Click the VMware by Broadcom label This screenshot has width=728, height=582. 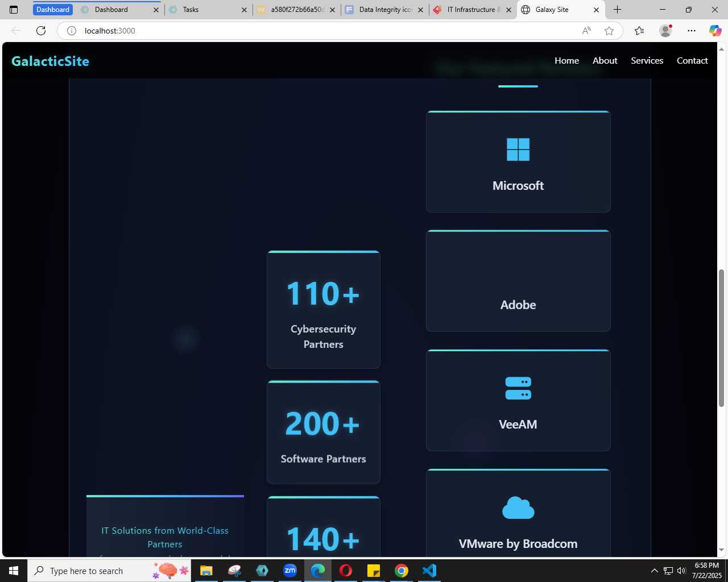click(x=518, y=544)
